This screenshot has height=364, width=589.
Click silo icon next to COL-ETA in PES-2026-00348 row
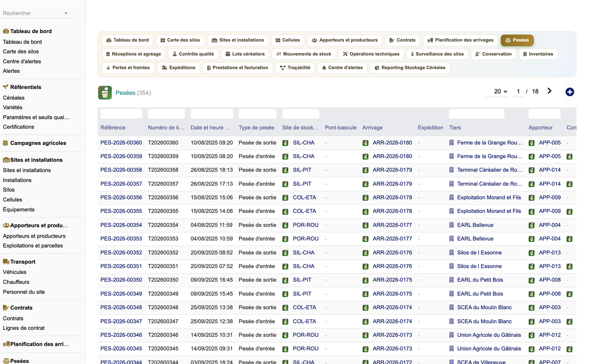pyautogui.click(x=285, y=308)
